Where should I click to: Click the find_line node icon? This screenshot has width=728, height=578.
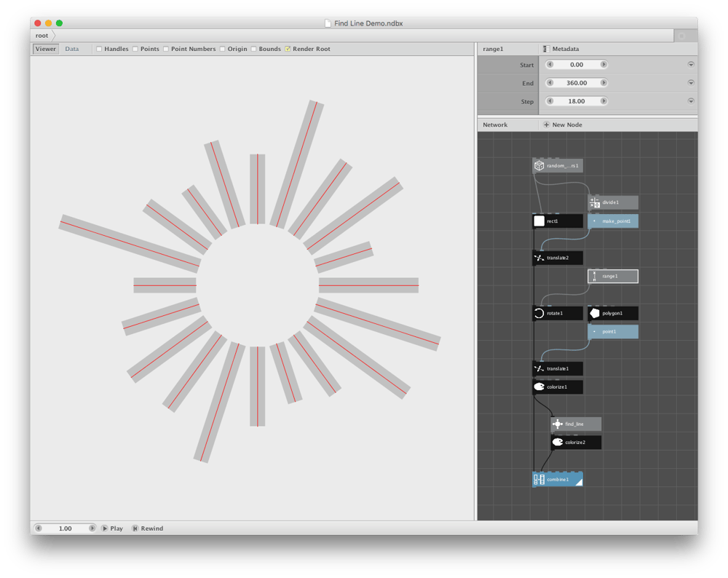click(x=557, y=424)
